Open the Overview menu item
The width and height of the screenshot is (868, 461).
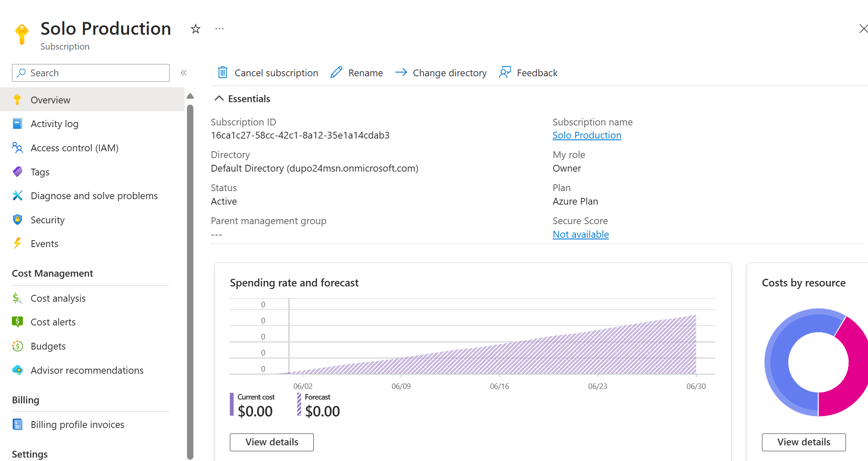tap(92, 100)
